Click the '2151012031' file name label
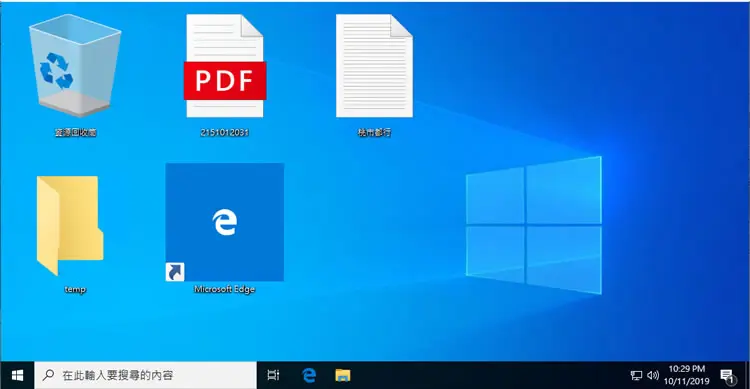 [224, 133]
